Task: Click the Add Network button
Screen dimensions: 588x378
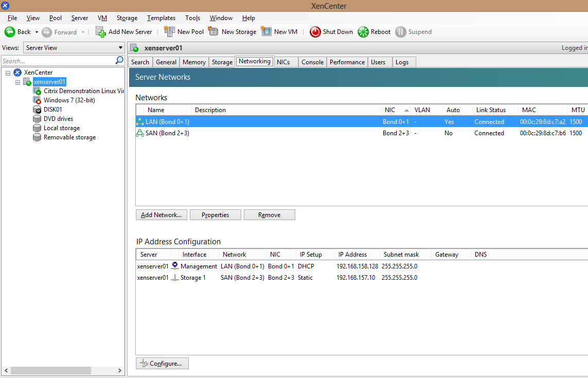Action: (161, 215)
